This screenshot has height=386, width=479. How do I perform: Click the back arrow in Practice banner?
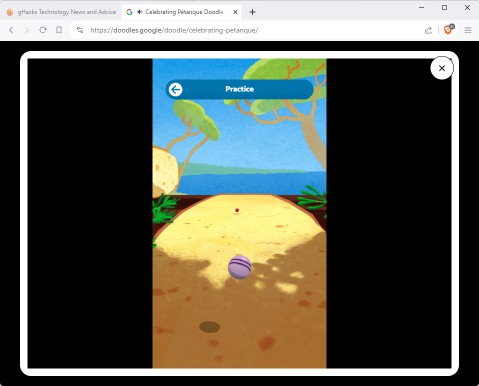pyautogui.click(x=175, y=89)
